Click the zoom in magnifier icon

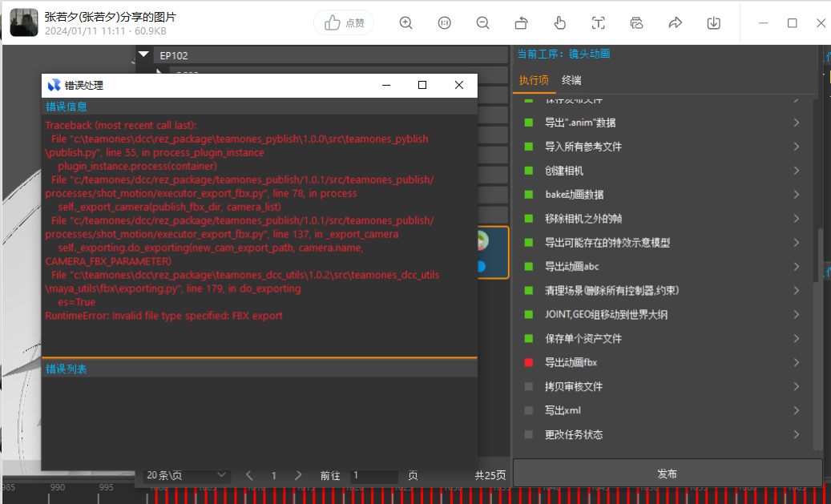(406, 23)
